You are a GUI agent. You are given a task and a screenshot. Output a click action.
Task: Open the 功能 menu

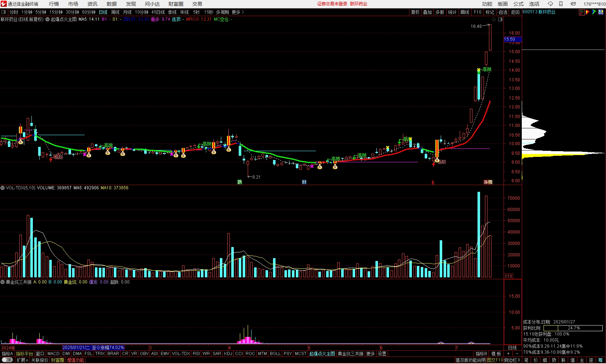tap(487, 4)
